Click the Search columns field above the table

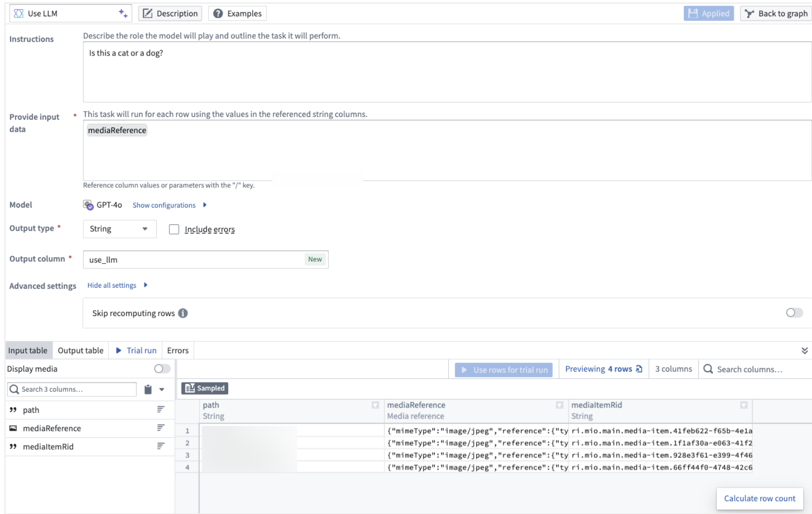coord(755,369)
